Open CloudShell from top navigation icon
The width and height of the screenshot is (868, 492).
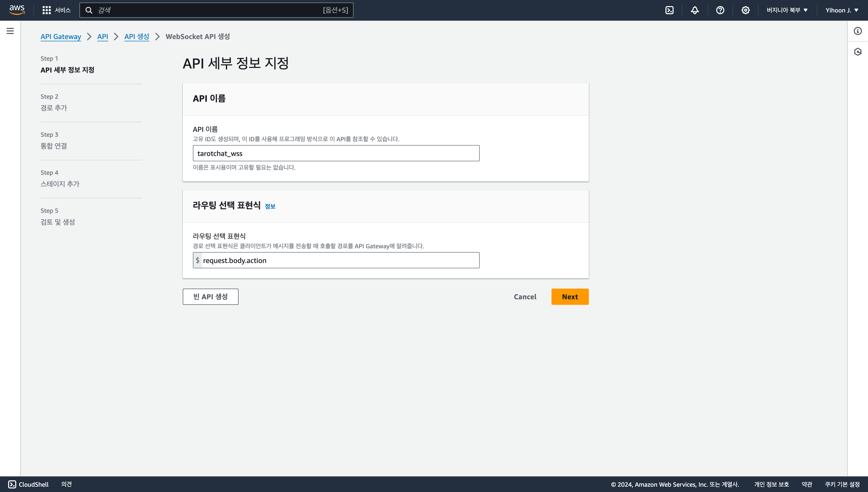coord(670,10)
